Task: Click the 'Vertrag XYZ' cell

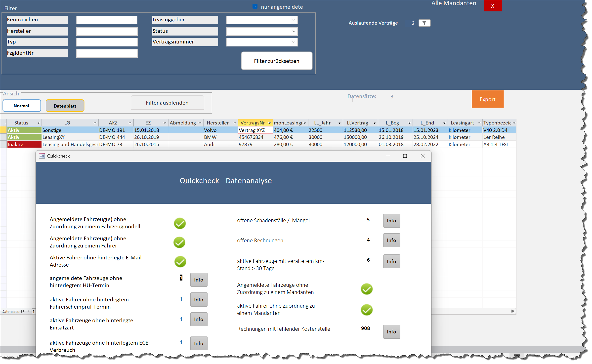Action: [x=255, y=130]
